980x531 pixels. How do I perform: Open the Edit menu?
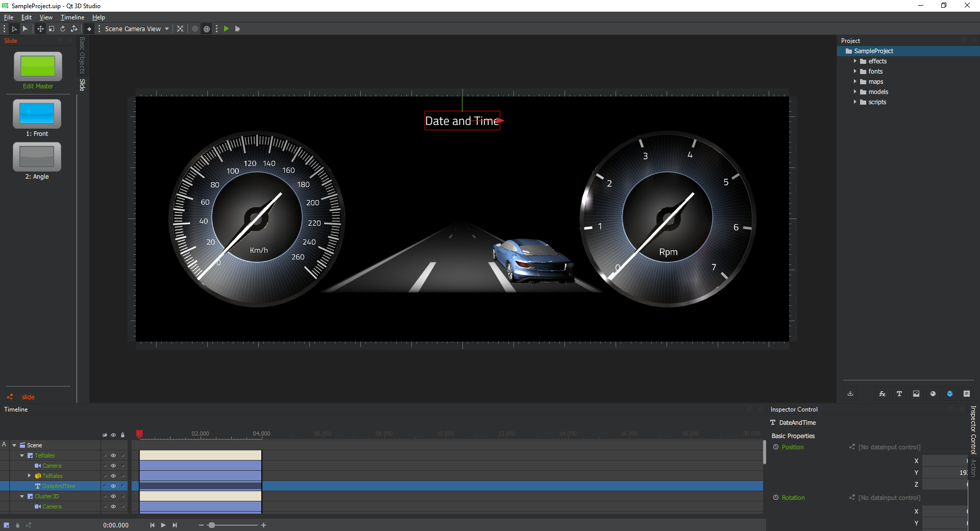[x=26, y=17]
